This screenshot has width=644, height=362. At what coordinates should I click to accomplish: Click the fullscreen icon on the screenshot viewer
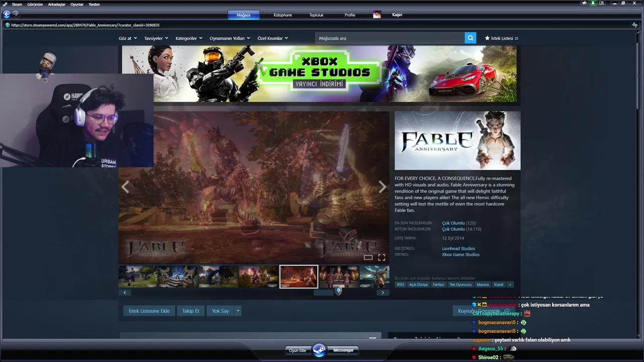point(381,257)
